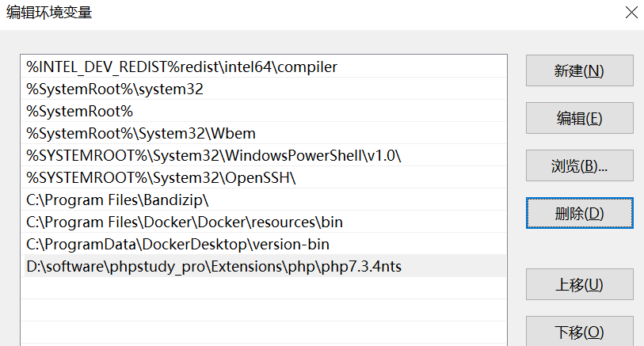Select the Docker\resources\bin path entry
This screenshot has height=346, width=644.
(x=185, y=222)
